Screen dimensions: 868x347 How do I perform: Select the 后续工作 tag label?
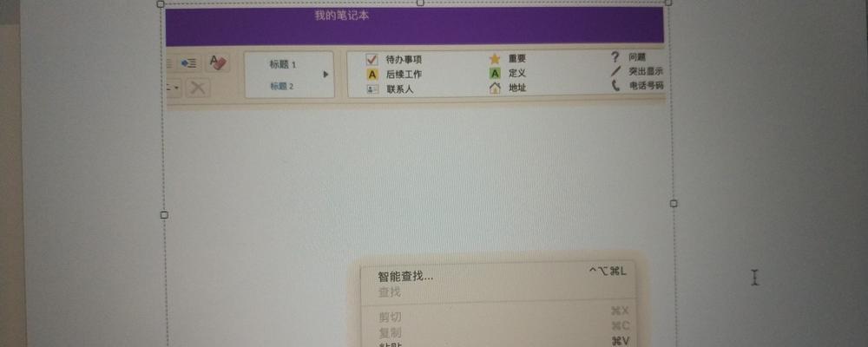(x=404, y=74)
